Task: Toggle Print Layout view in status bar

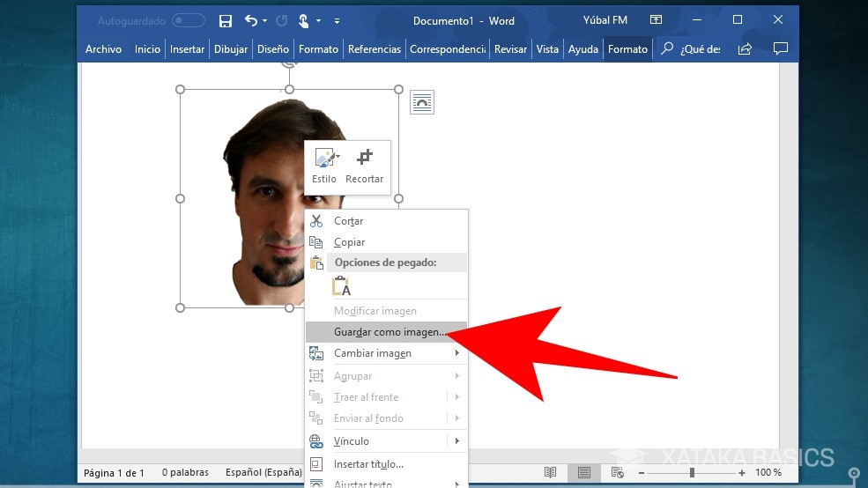Action: pyautogui.click(x=582, y=473)
